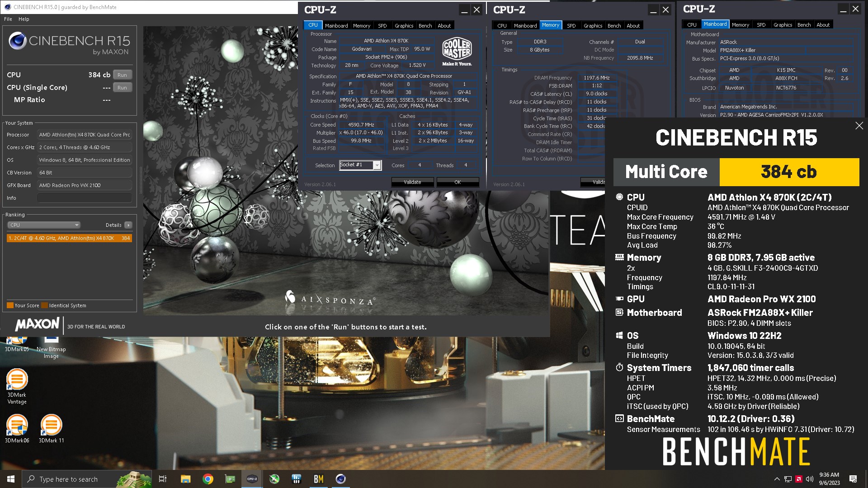Open the Windows Start menu
868x488 pixels.
[x=11, y=479]
